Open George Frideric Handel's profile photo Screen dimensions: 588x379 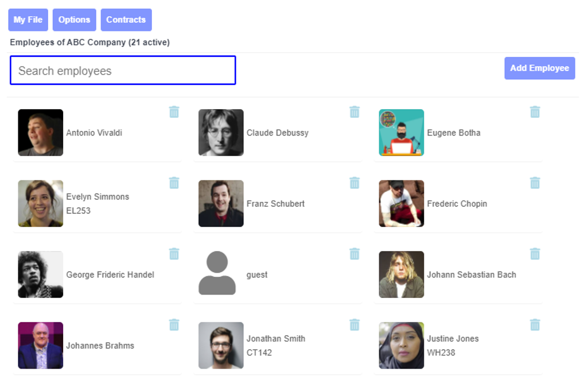pyautogui.click(x=41, y=274)
